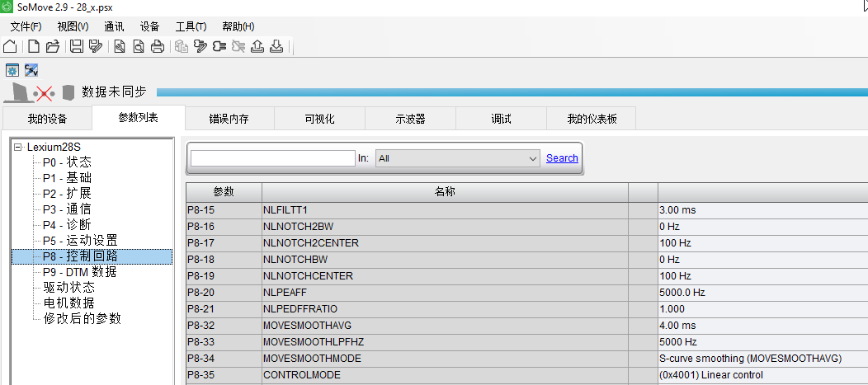
Task: Save the current project
Action: pos(77,46)
